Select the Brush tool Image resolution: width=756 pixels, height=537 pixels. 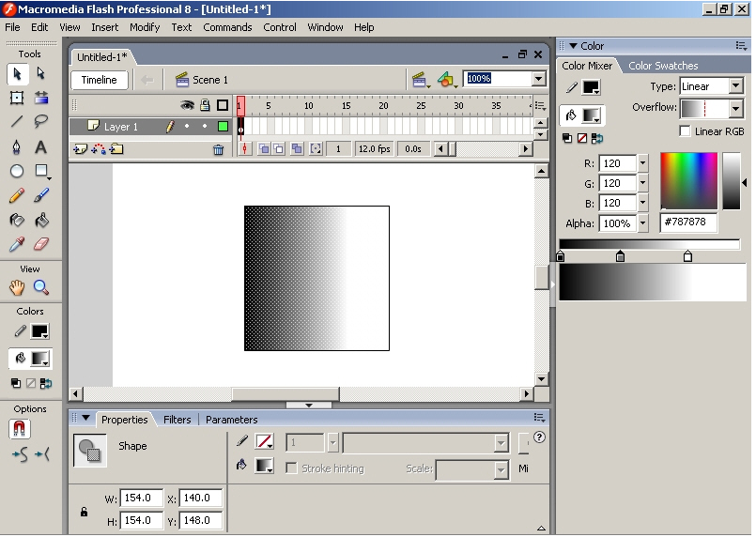click(41, 195)
